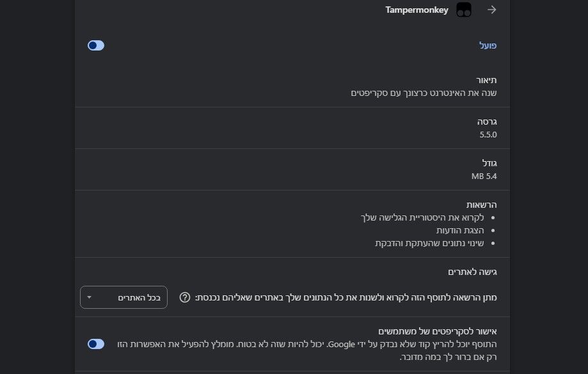Click the Tampermonkey extension logo icon

click(x=464, y=10)
